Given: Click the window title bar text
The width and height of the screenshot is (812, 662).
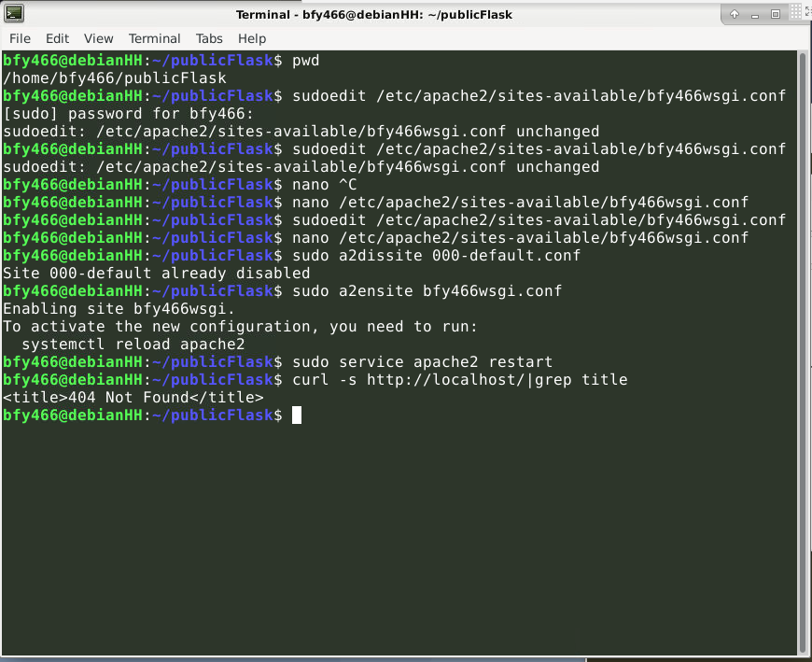Looking at the screenshot, I should coord(373,14).
